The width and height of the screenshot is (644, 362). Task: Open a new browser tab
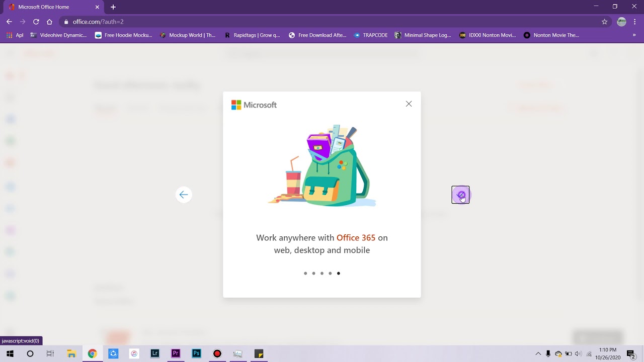click(113, 7)
